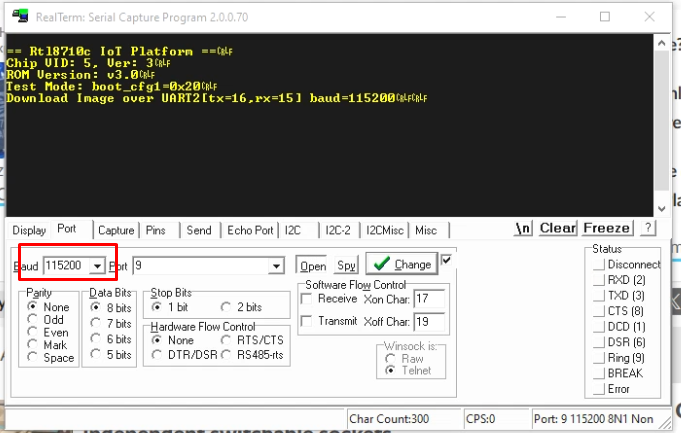Toggle the Open port button
This screenshot has width=681, height=433.
[x=313, y=266]
